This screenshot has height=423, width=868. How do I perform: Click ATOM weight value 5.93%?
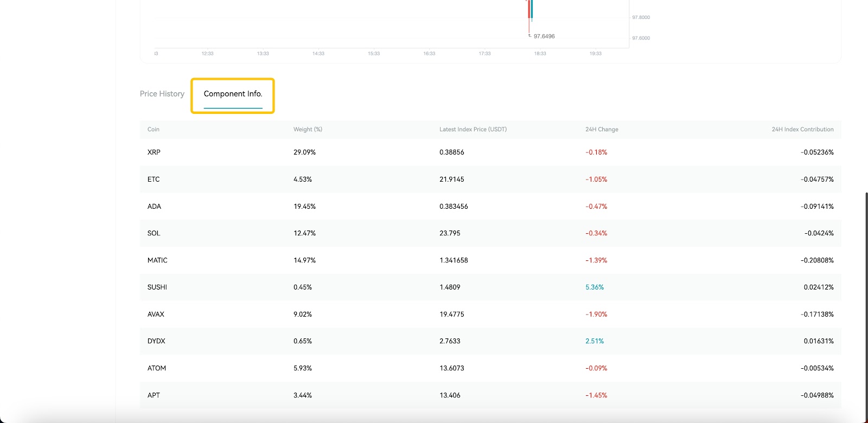pos(303,368)
